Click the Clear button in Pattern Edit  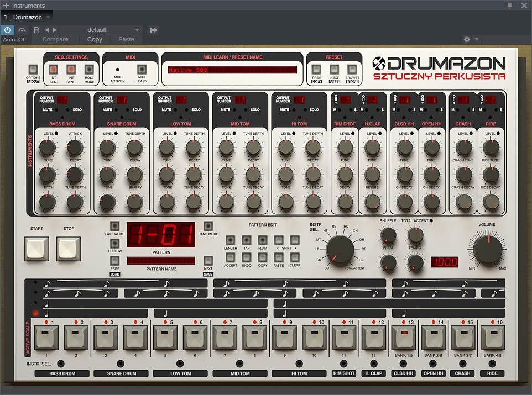pyautogui.click(x=295, y=257)
